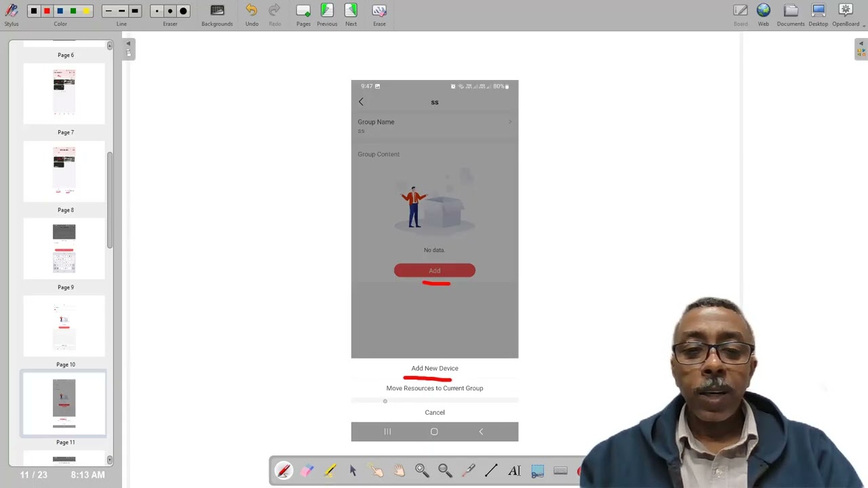The width and height of the screenshot is (868, 488).
Task: Select Page 10 thumbnail
Action: click(x=64, y=325)
